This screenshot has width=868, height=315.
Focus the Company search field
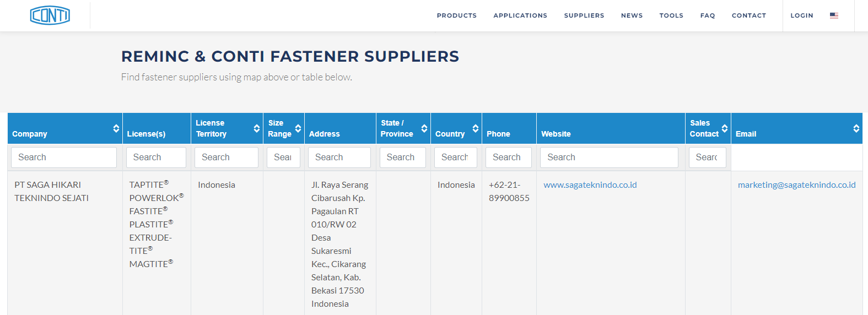[x=64, y=157]
